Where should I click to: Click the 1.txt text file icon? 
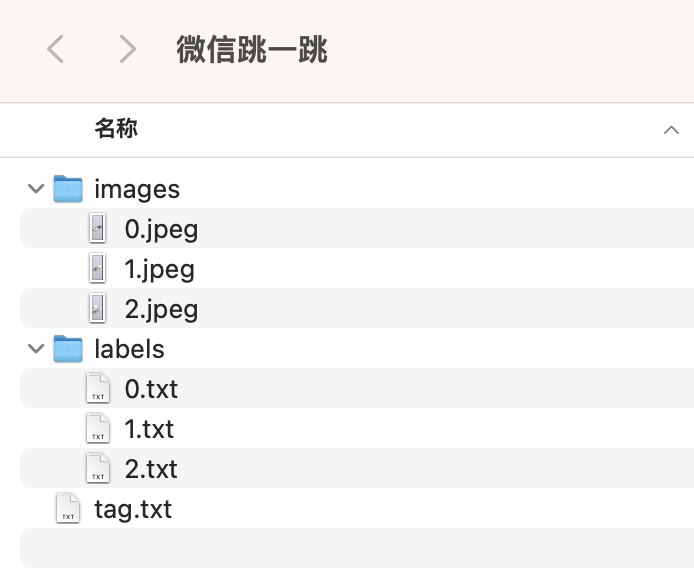coord(97,429)
